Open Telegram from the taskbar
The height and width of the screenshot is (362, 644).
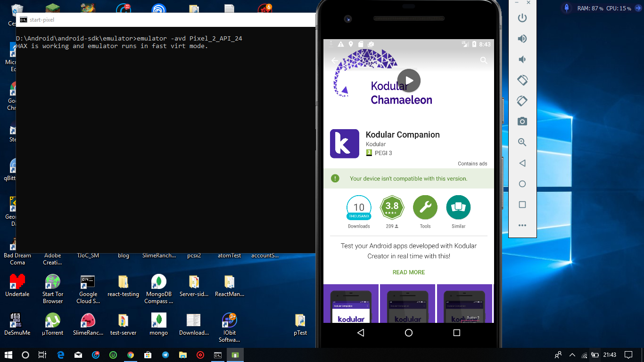165,355
